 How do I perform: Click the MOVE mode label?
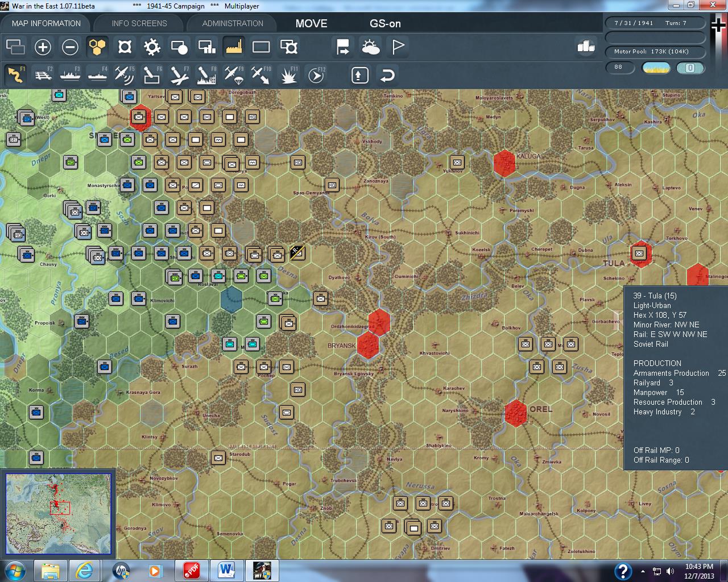point(311,23)
